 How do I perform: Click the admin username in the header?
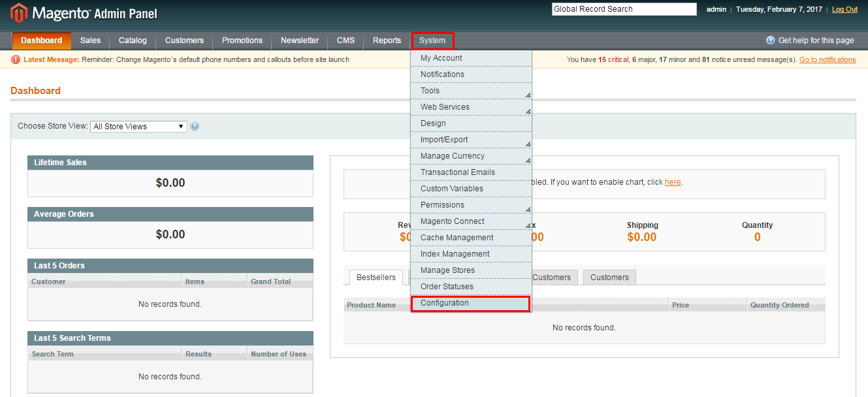(x=716, y=10)
